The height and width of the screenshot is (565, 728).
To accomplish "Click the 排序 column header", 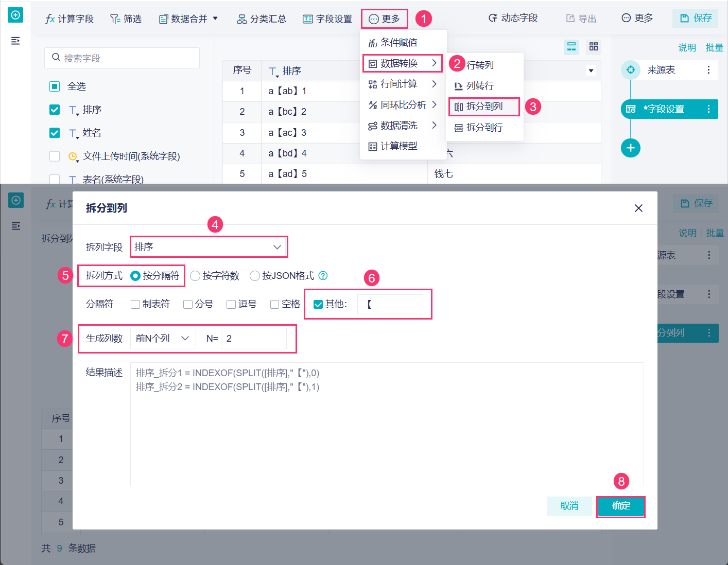I will (291, 70).
